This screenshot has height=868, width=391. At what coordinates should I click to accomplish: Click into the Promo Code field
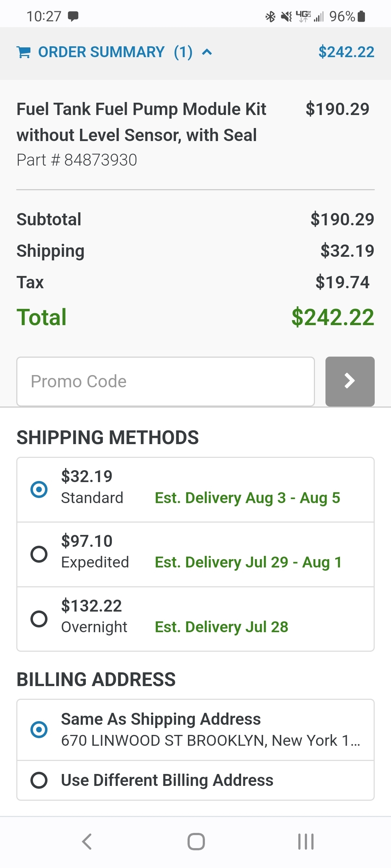[165, 382]
